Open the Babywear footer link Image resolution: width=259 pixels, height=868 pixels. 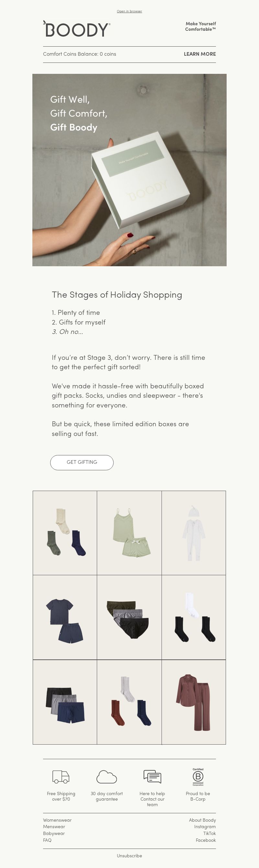tap(54, 833)
